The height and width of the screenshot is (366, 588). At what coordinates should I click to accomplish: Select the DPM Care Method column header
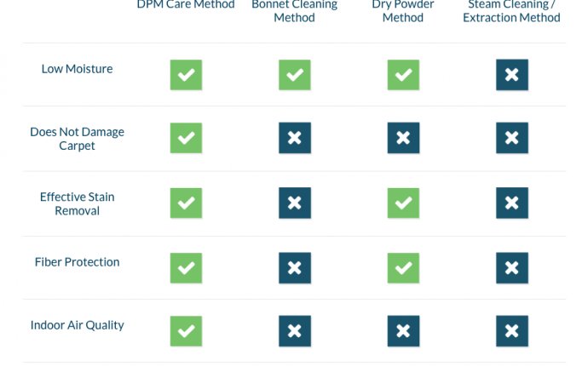click(186, 4)
